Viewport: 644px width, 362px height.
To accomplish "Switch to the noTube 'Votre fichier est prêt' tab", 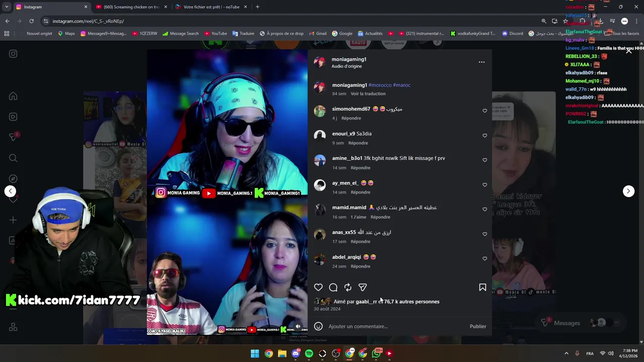I will (211, 7).
